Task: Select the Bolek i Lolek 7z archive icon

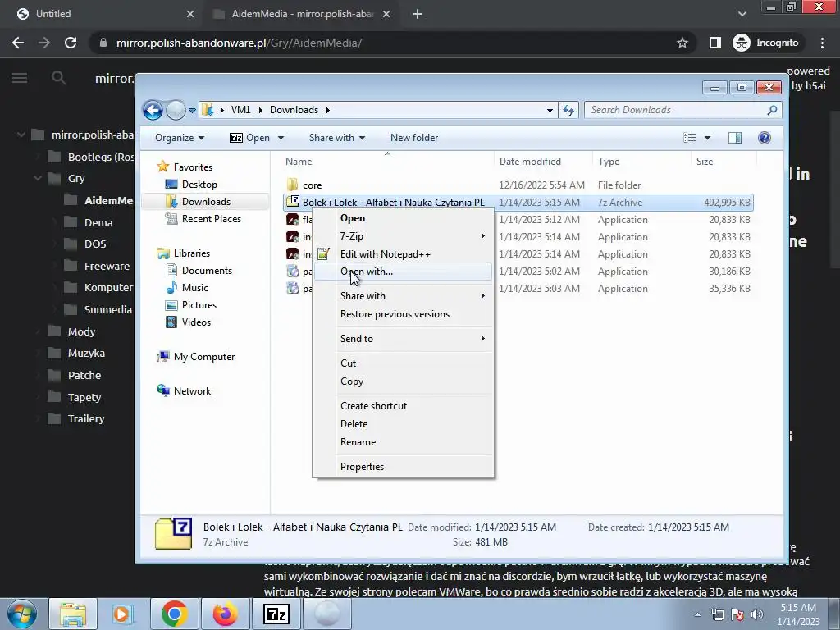Action: (x=293, y=202)
